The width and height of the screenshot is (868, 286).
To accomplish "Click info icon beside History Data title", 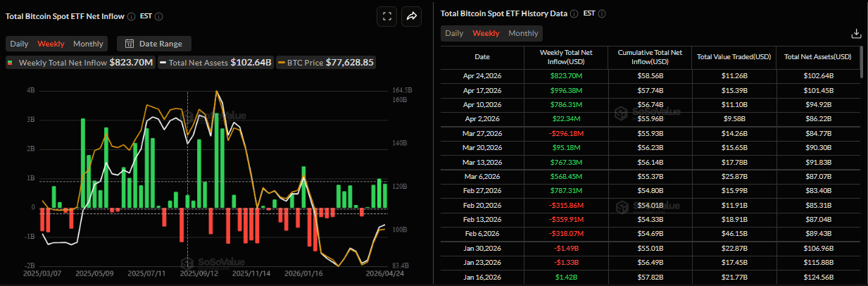I will click(x=574, y=13).
